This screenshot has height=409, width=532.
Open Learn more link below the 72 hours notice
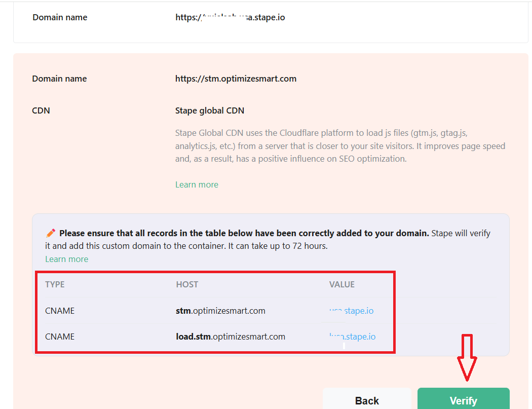(x=66, y=259)
